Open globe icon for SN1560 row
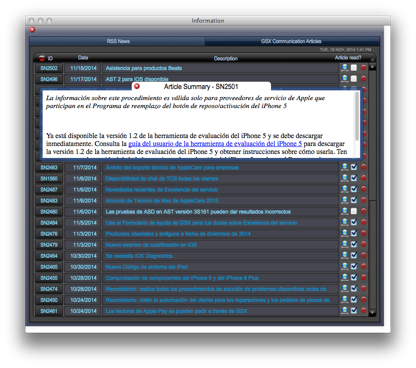 345,178
